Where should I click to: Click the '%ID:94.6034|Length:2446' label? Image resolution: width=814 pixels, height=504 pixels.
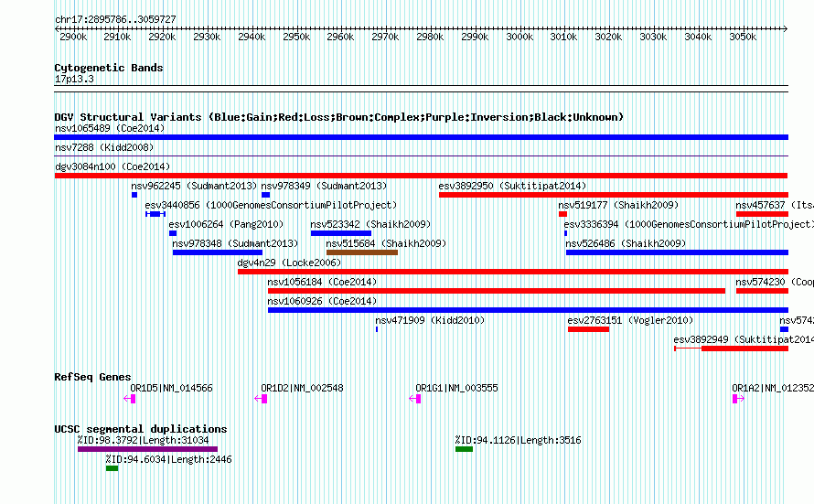pos(168,459)
